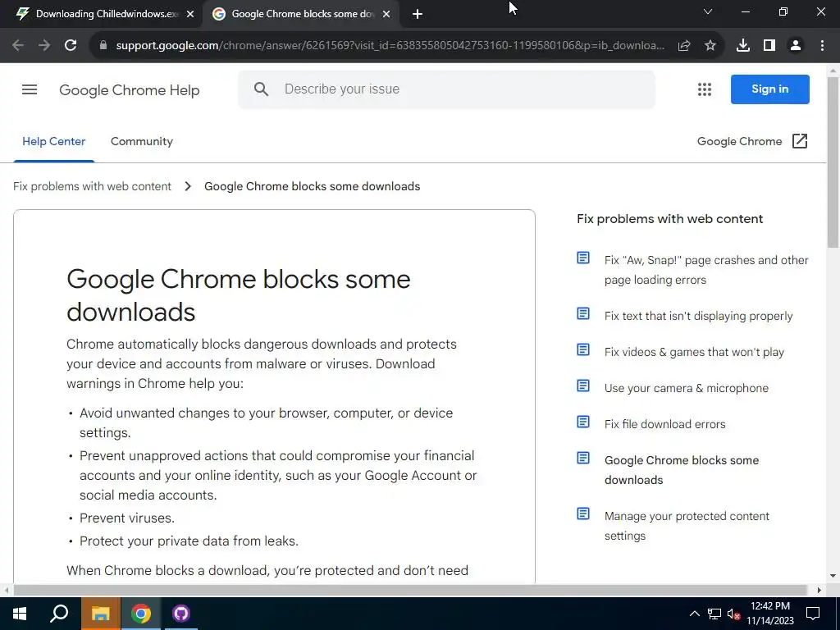Open sidebar Google Chrome blocks some downloads link
This screenshot has height=630, width=840.
coord(682,470)
